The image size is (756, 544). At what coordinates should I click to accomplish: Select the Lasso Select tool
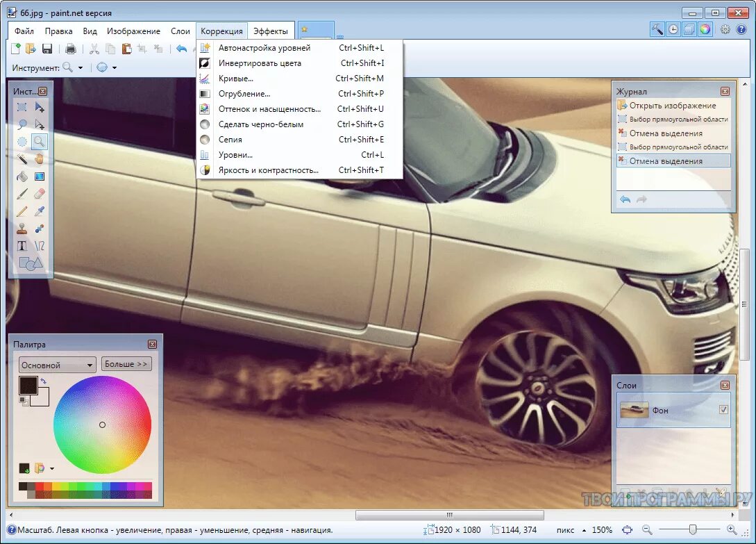(22, 124)
